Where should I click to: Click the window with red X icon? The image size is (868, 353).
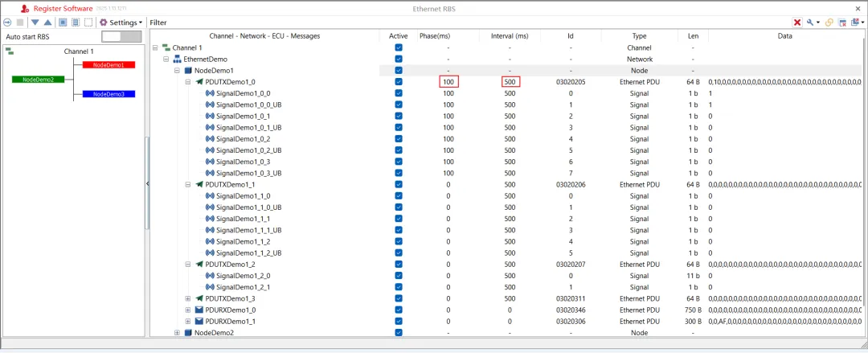[842, 23]
